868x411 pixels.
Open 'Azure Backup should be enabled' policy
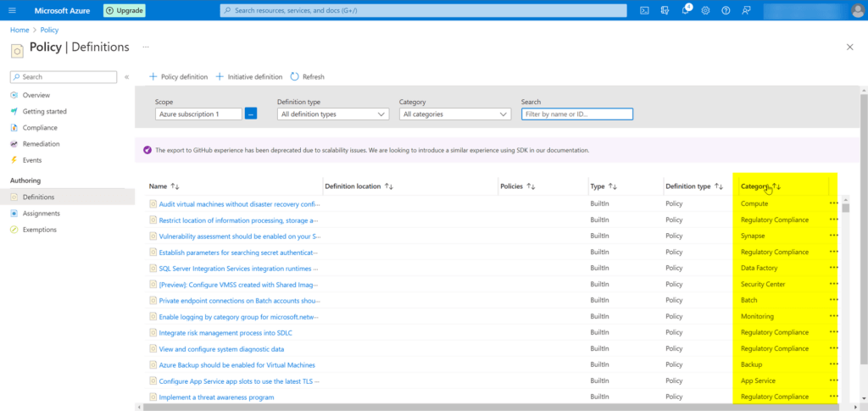click(237, 364)
